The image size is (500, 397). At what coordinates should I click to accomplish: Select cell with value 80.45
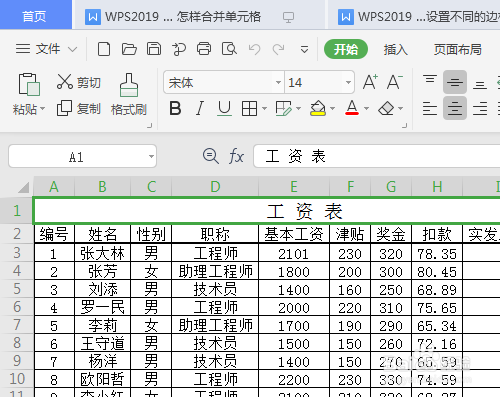(437, 271)
